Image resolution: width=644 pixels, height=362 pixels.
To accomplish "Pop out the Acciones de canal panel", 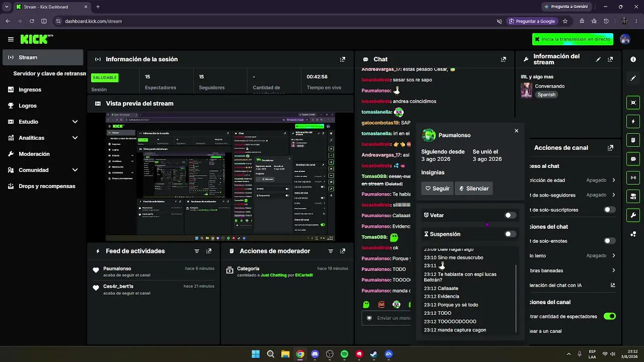I will click(610, 148).
